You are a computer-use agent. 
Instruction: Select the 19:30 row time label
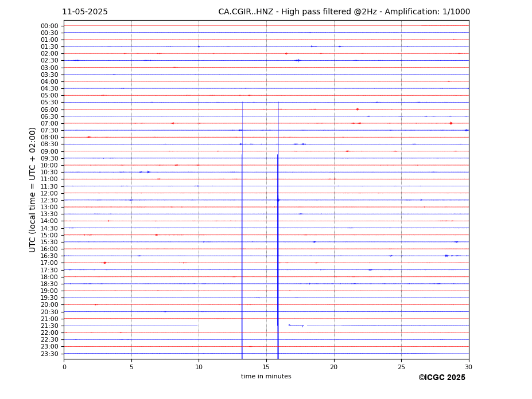click(x=49, y=298)
